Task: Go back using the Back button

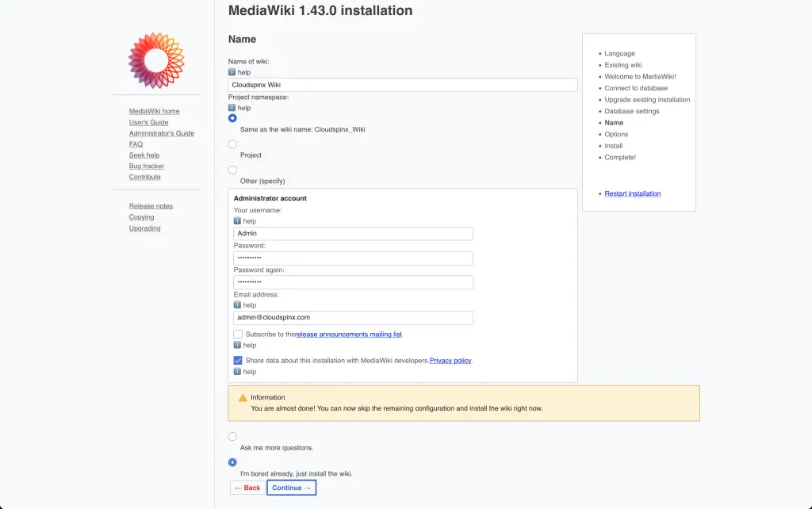Action: tap(247, 487)
